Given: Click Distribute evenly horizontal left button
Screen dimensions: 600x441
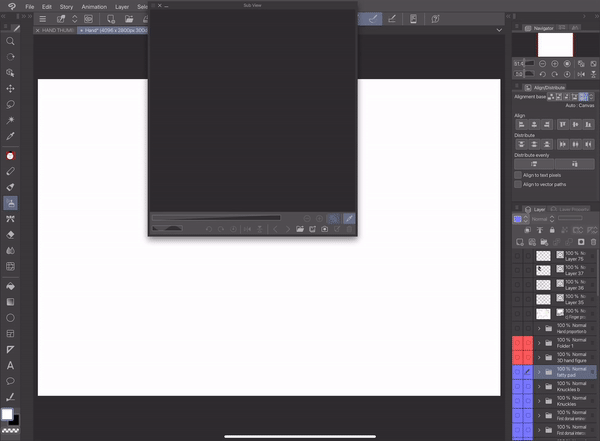Looking at the screenshot, I should (x=534, y=164).
